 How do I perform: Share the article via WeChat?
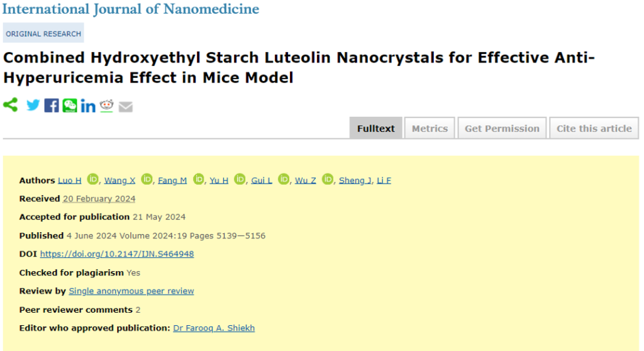pyautogui.click(x=70, y=106)
